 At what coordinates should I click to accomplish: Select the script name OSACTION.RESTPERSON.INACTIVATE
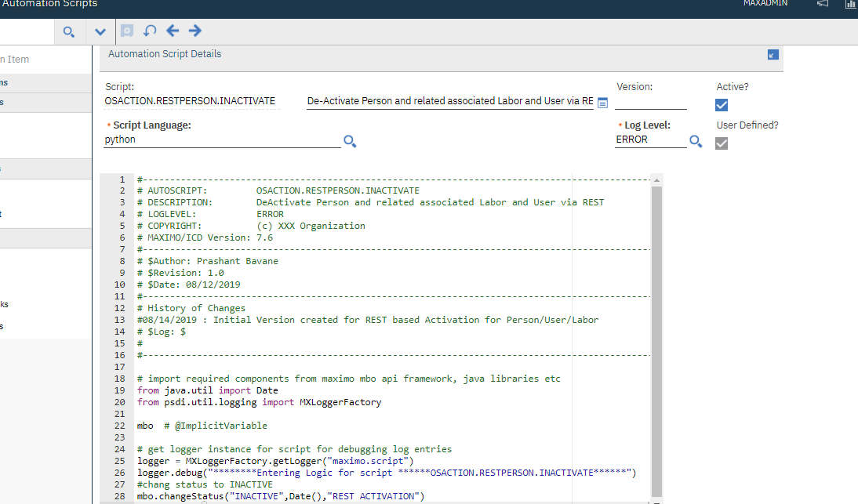click(191, 101)
